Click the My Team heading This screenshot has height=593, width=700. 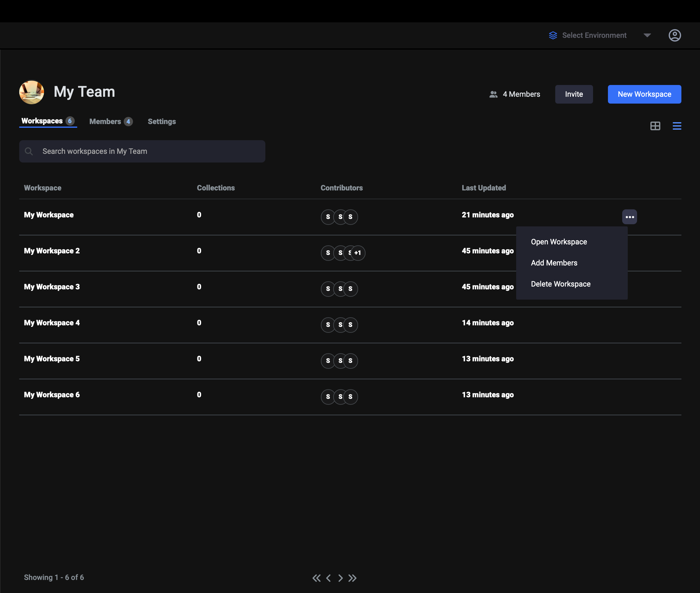[84, 92]
